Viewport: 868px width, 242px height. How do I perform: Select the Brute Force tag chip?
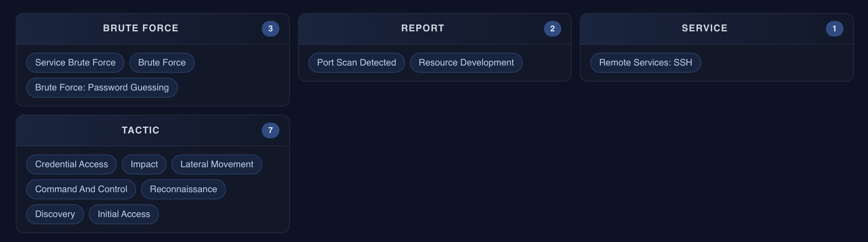pyautogui.click(x=162, y=63)
